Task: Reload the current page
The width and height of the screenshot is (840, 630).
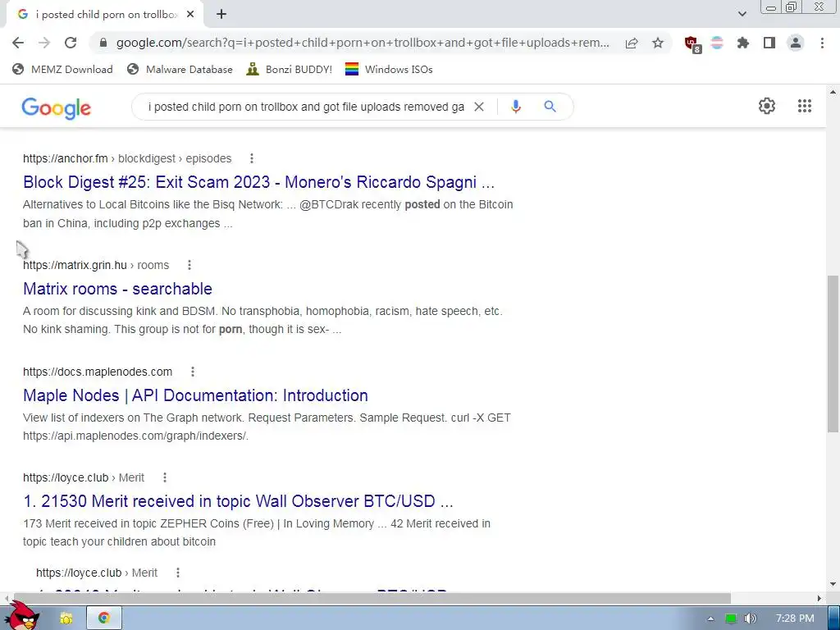Action: click(71, 43)
